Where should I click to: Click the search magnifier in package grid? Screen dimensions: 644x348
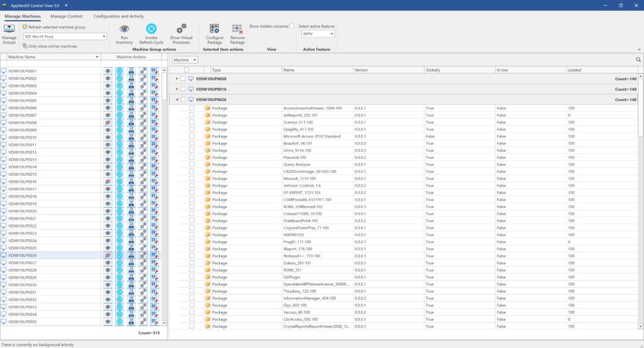pos(638,59)
